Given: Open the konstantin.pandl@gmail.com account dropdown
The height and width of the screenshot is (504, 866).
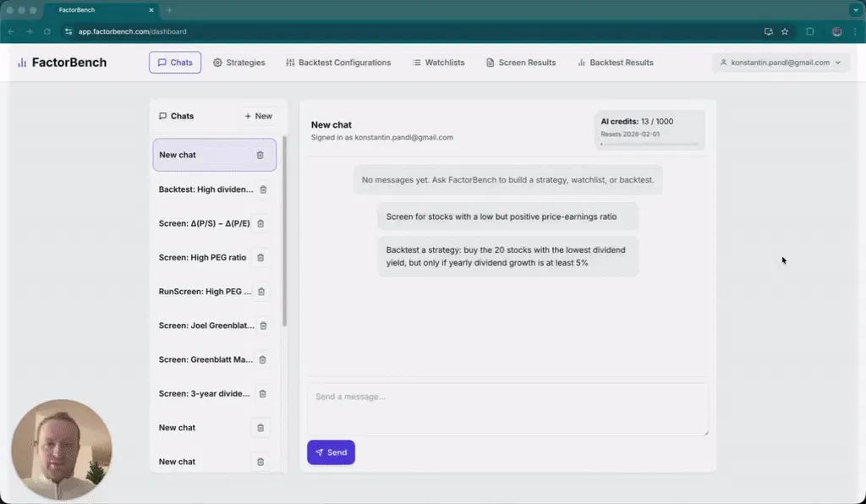Looking at the screenshot, I should [x=781, y=63].
